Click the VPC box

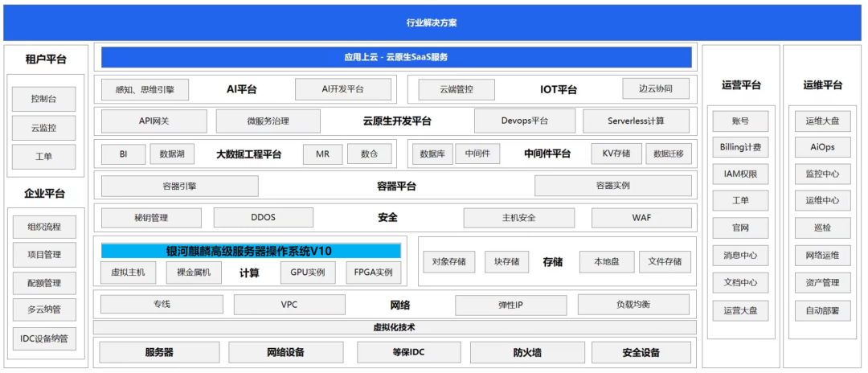pyautogui.click(x=289, y=305)
